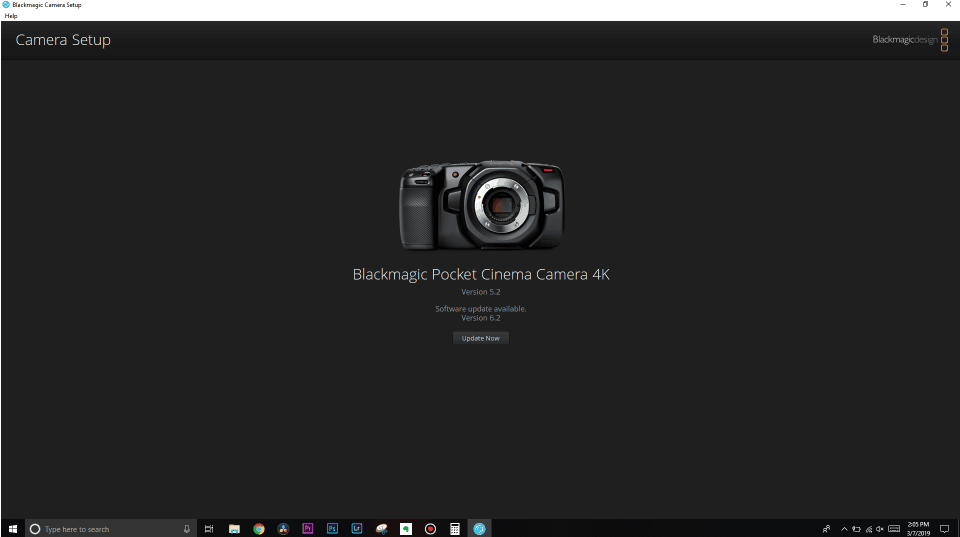Screen dimensions: 960x537
Task: Open Adobe Premiere Pro from the taskbar
Action: pos(307,528)
